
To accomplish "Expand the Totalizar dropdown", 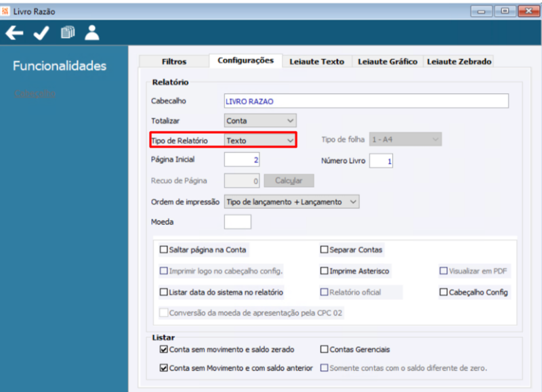I will click(x=260, y=121).
